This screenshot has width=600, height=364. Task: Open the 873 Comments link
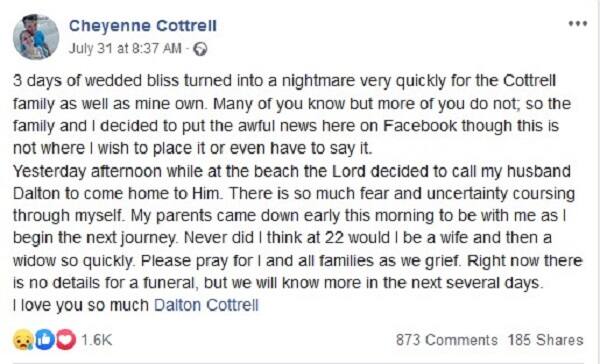pyautogui.click(x=447, y=340)
